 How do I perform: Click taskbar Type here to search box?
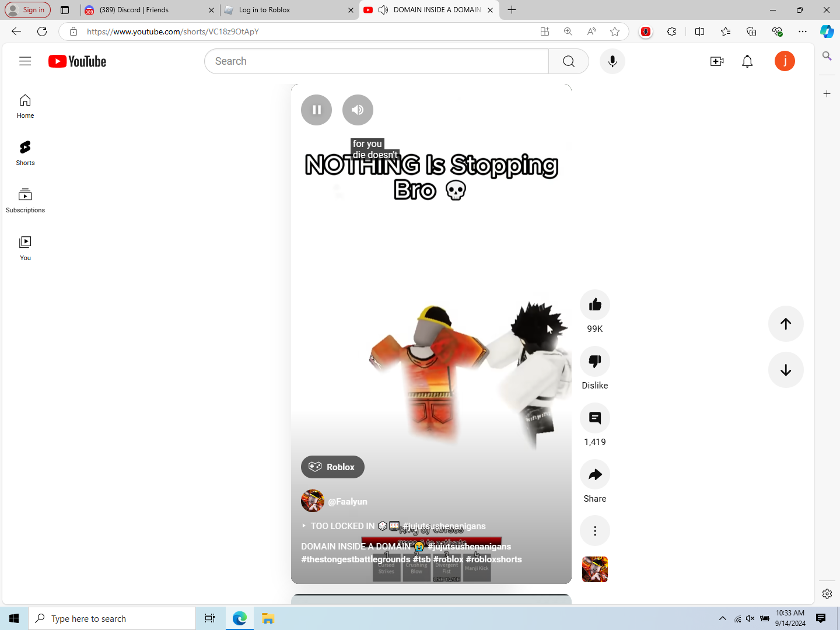[x=112, y=618]
